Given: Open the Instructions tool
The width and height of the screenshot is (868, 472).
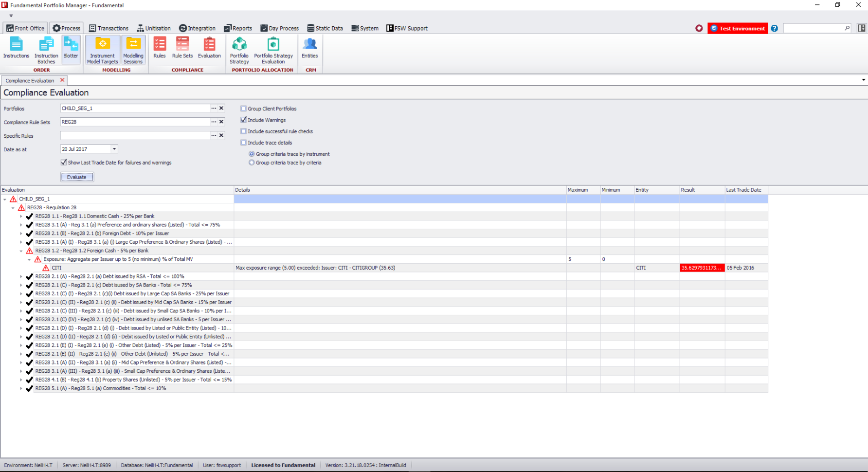Looking at the screenshot, I should point(16,49).
